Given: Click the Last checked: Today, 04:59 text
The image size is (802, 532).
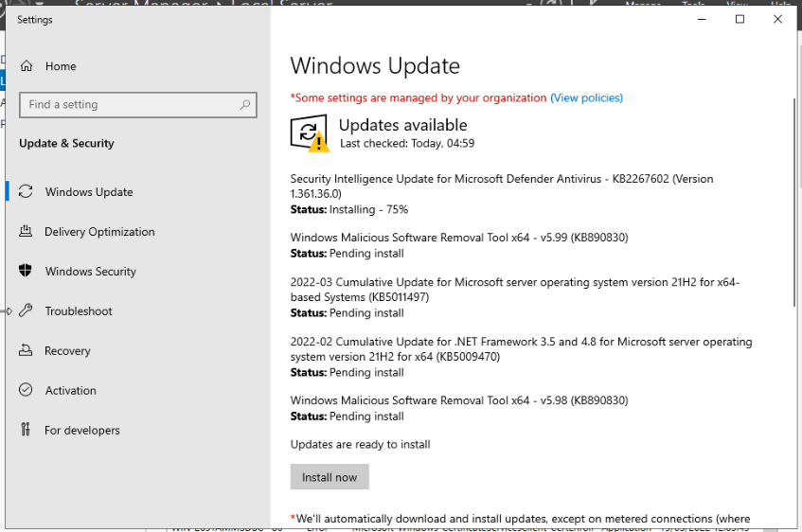Looking at the screenshot, I should click(x=407, y=143).
